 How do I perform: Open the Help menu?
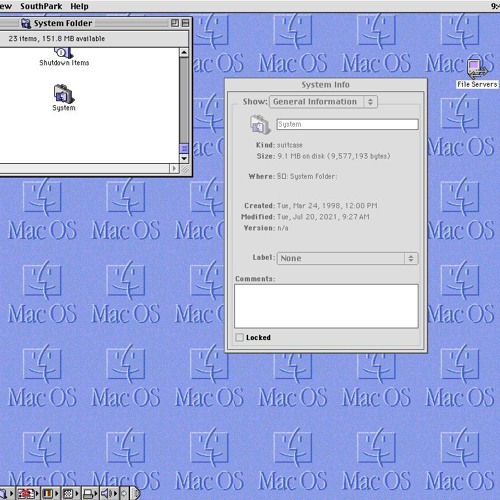tap(79, 6)
